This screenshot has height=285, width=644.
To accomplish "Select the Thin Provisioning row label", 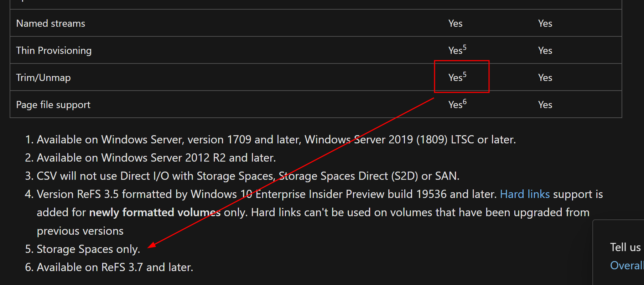I will point(54,51).
